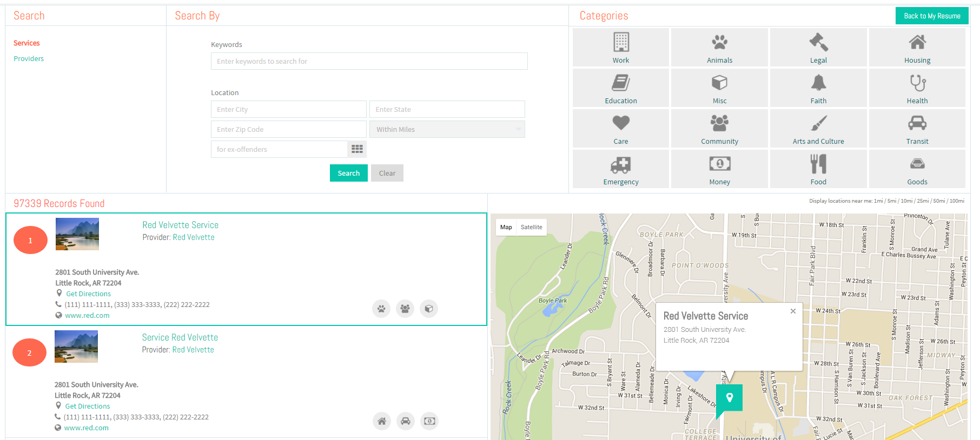Click the number 2 result marker
This screenshot has height=440, width=980.
point(29,352)
